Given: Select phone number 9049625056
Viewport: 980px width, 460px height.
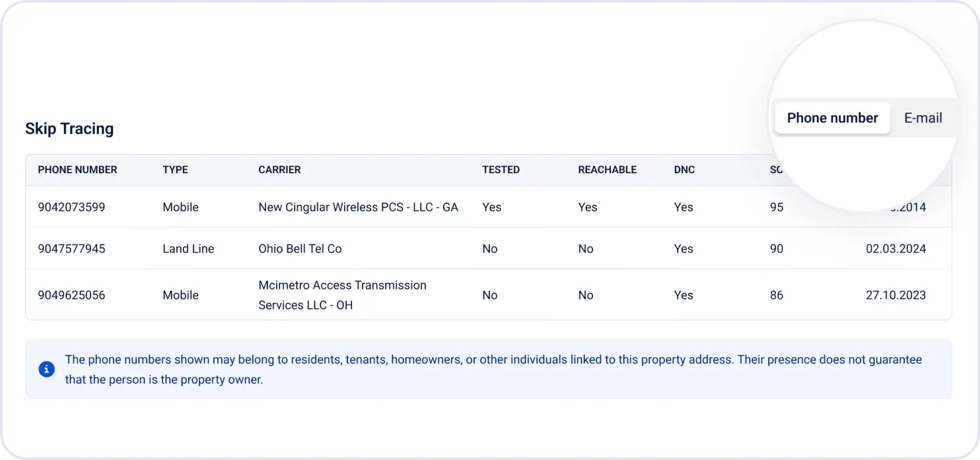Looking at the screenshot, I should click(71, 295).
